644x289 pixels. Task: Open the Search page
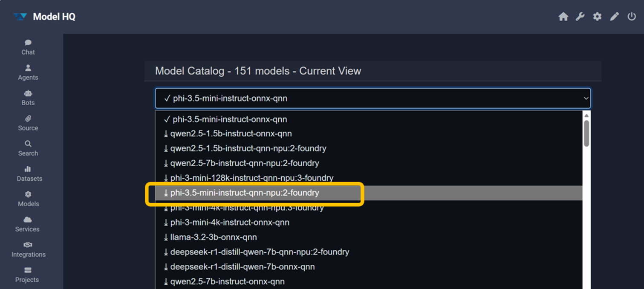(28, 148)
